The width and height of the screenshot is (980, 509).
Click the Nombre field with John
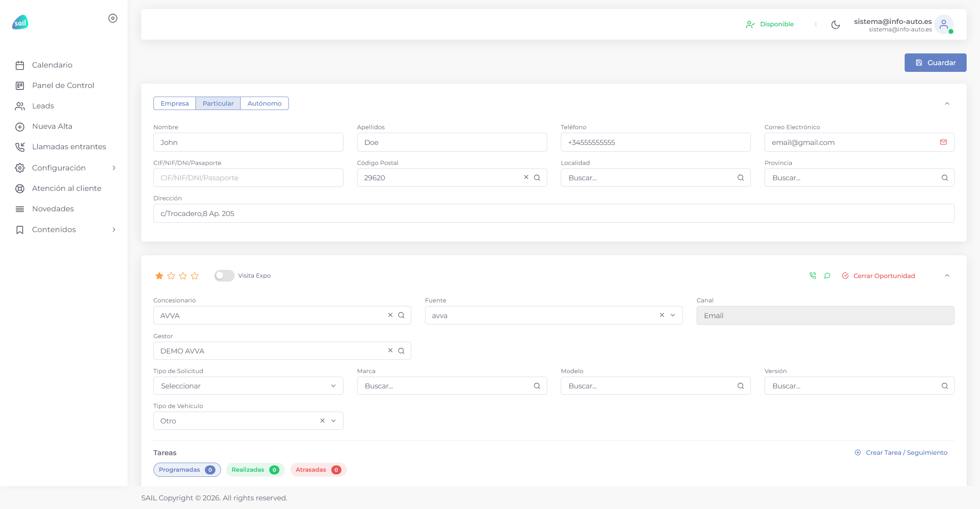(248, 142)
